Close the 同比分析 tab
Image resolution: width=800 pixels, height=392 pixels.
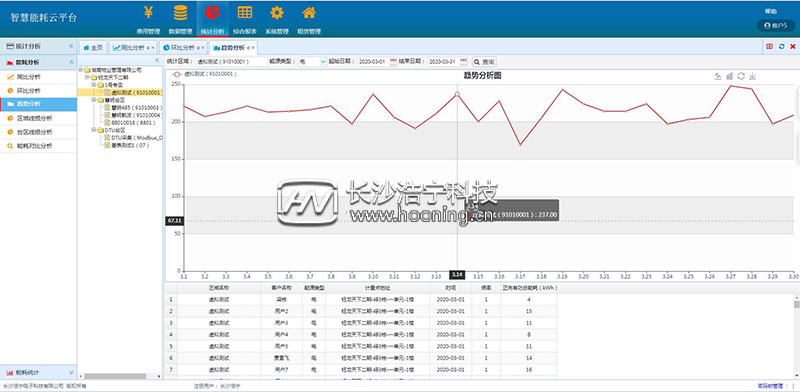coord(153,48)
